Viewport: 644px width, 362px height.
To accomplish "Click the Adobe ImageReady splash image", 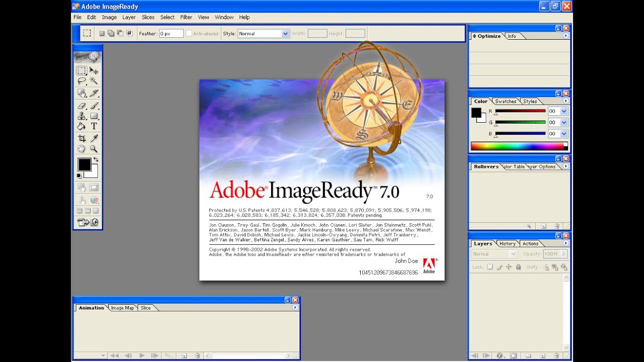I will point(322,180).
